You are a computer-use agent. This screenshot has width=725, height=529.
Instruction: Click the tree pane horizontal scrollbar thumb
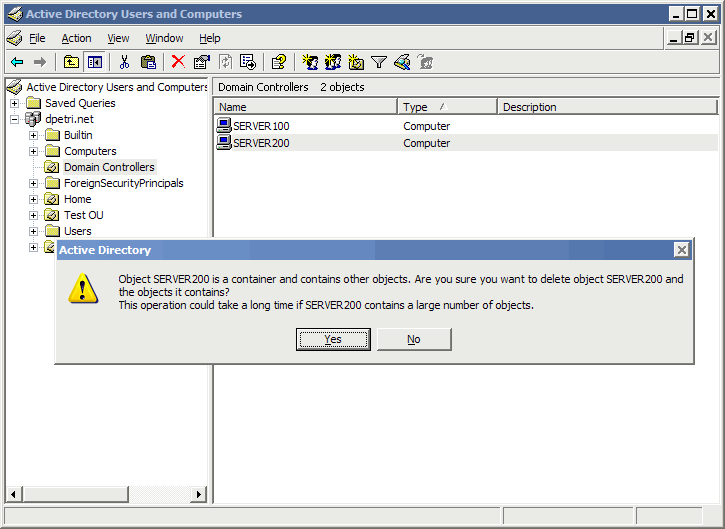pos(75,494)
